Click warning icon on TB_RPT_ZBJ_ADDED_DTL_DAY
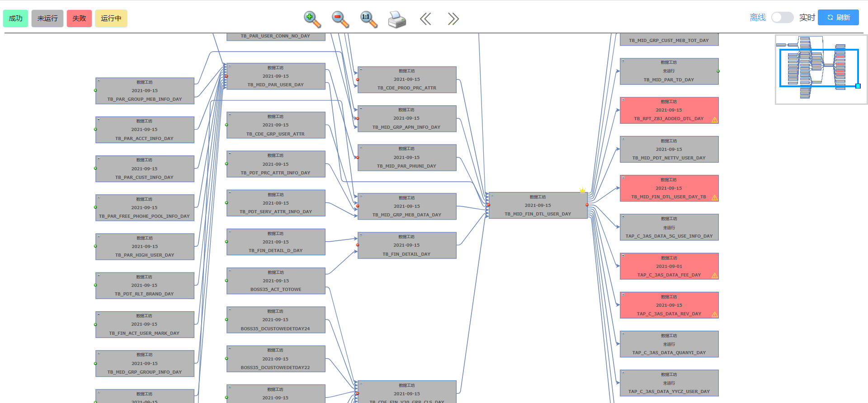The width and height of the screenshot is (868, 403). [714, 120]
